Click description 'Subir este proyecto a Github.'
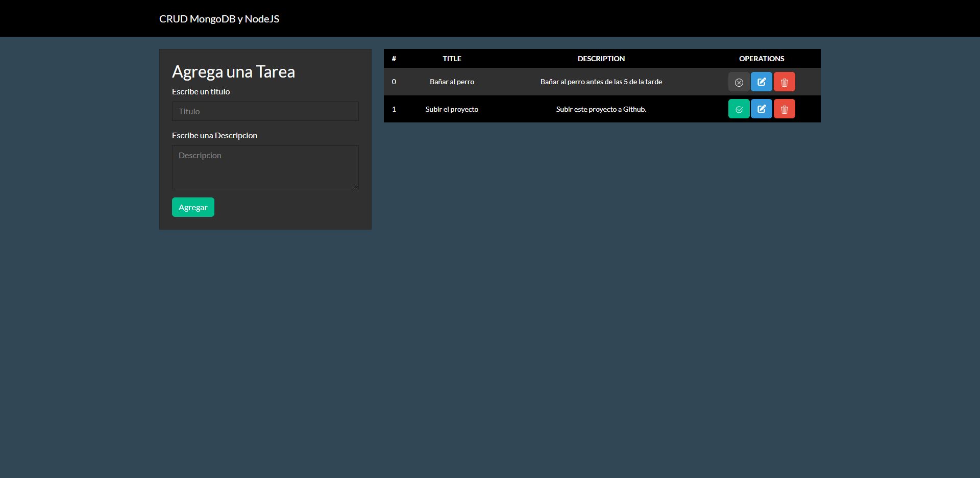Image resolution: width=980 pixels, height=478 pixels. point(601,109)
